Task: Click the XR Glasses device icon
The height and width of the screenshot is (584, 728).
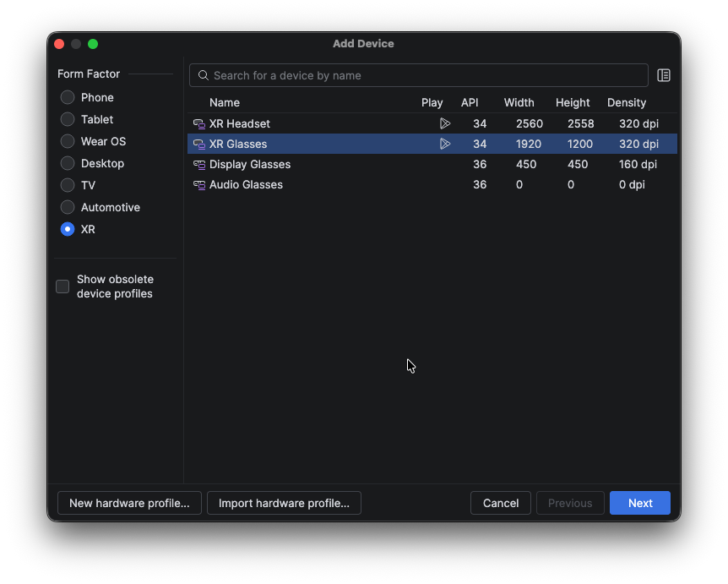Action: [199, 145]
